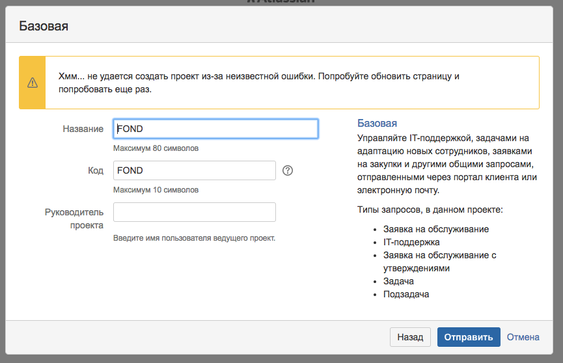Image resolution: width=563 pixels, height=363 pixels.
Task: Click the warning triangle icon in error banner
Action: point(32,83)
